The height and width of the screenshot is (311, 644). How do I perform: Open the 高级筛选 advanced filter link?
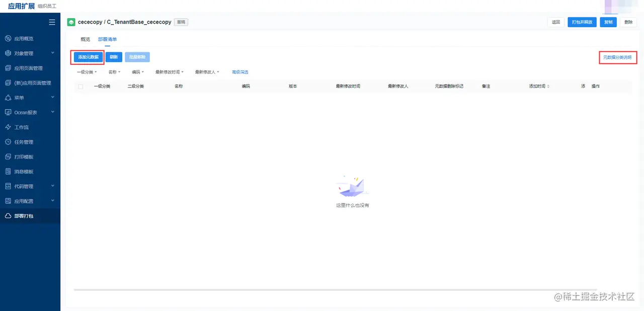click(240, 72)
